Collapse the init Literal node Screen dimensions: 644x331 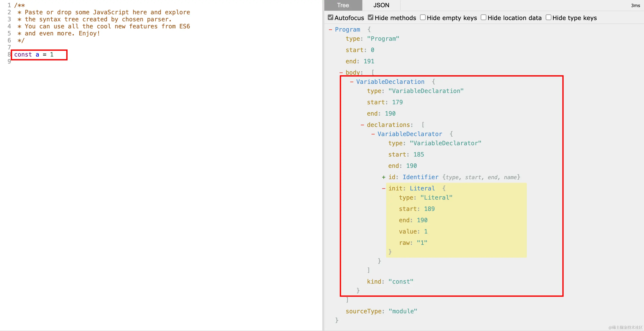(384, 188)
